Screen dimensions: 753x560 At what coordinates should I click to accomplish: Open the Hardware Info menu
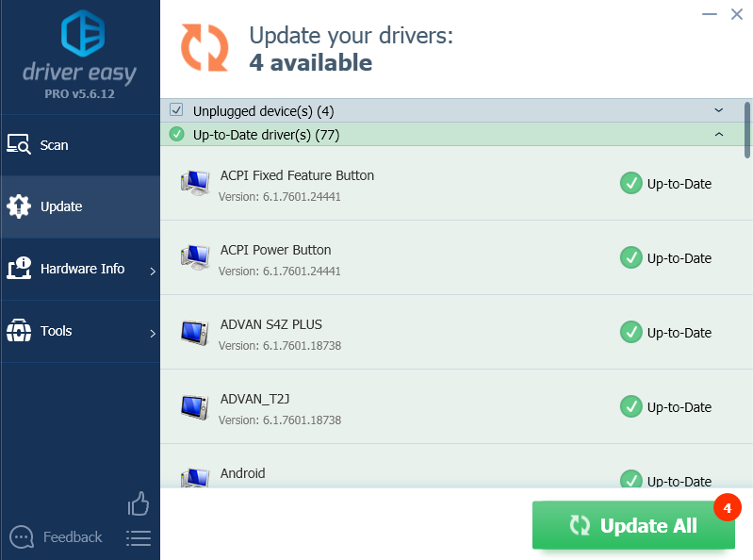coord(80,269)
